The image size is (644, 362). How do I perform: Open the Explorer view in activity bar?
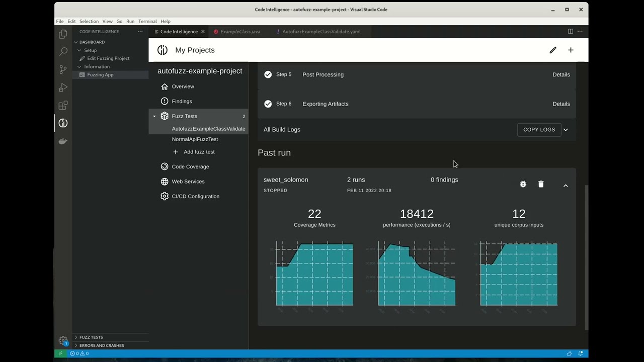coord(63,34)
